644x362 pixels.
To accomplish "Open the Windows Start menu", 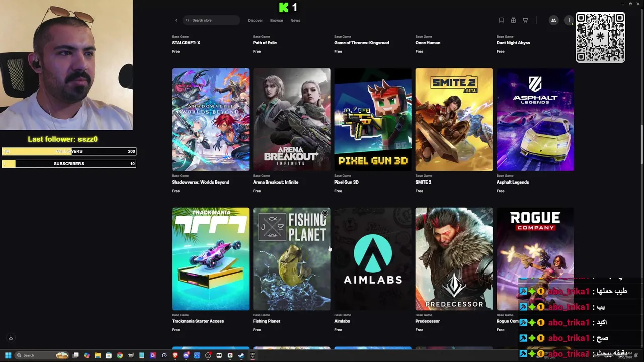I will coord(8,355).
